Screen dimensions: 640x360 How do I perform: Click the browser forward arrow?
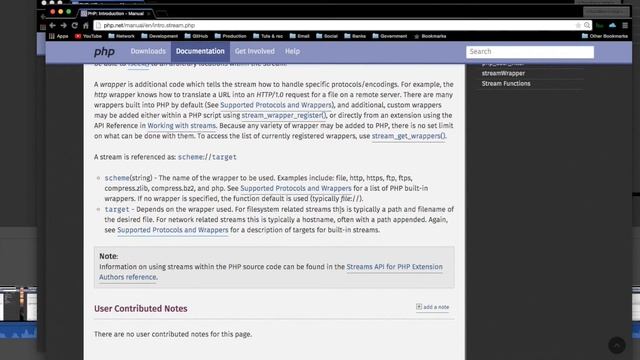click(63, 25)
